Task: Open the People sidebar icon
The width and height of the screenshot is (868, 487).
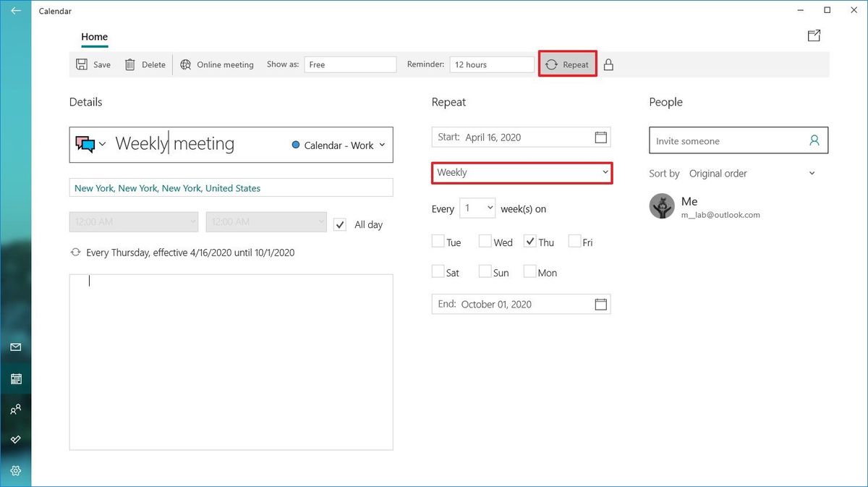Action: (x=16, y=410)
